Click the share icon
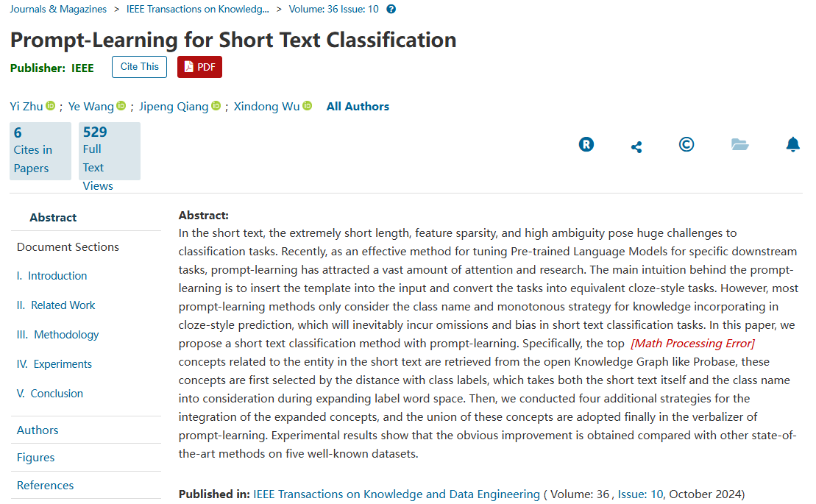816x504 pixels. click(636, 147)
